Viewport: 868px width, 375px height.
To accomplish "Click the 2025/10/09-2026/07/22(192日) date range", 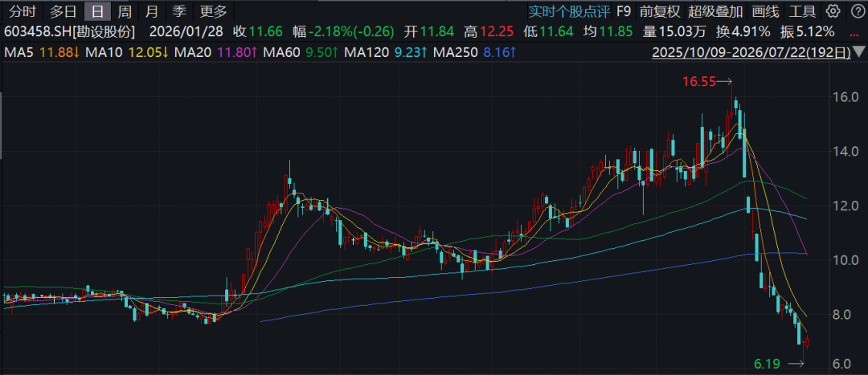I will pyautogui.click(x=751, y=53).
